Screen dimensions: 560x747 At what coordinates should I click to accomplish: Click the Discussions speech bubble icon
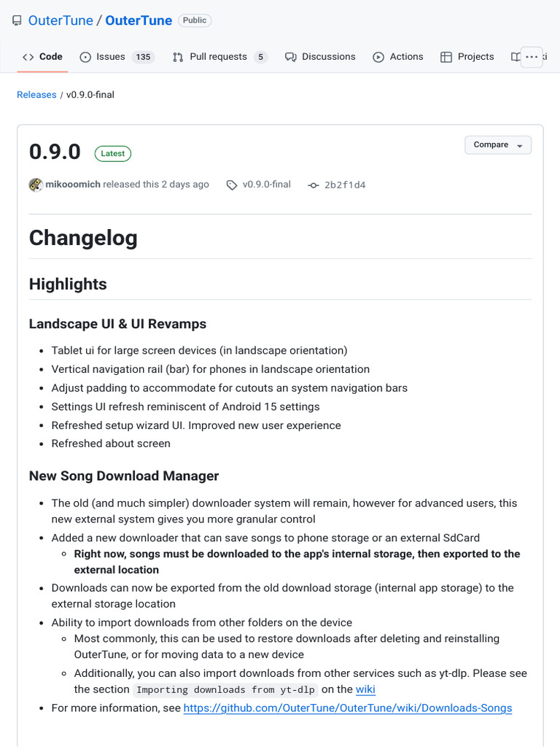point(291,57)
